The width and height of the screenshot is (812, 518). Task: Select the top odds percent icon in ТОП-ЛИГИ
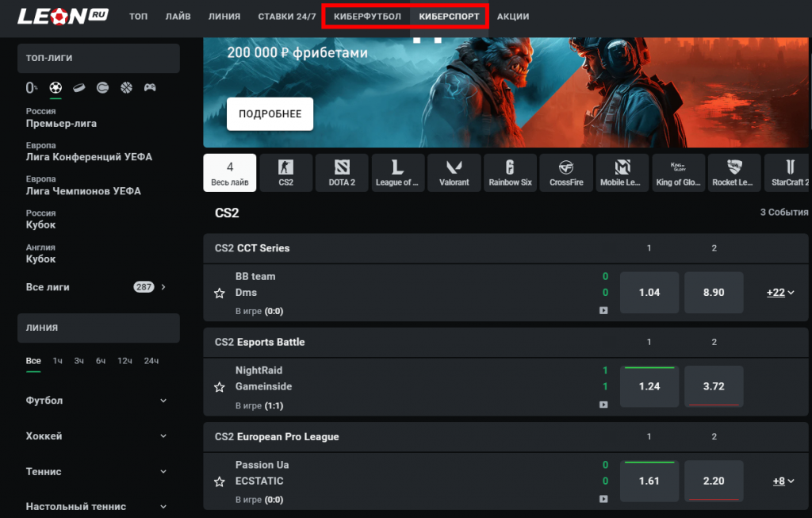[x=32, y=87]
